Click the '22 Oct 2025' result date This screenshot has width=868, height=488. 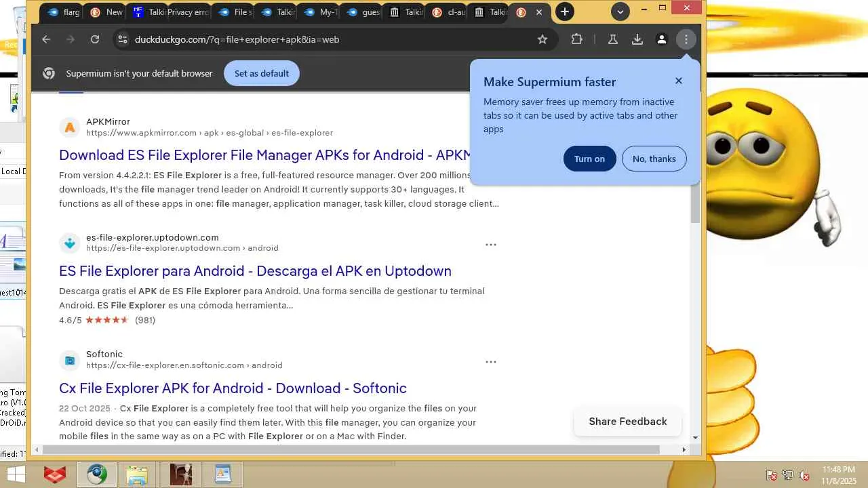(x=85, y=409)
